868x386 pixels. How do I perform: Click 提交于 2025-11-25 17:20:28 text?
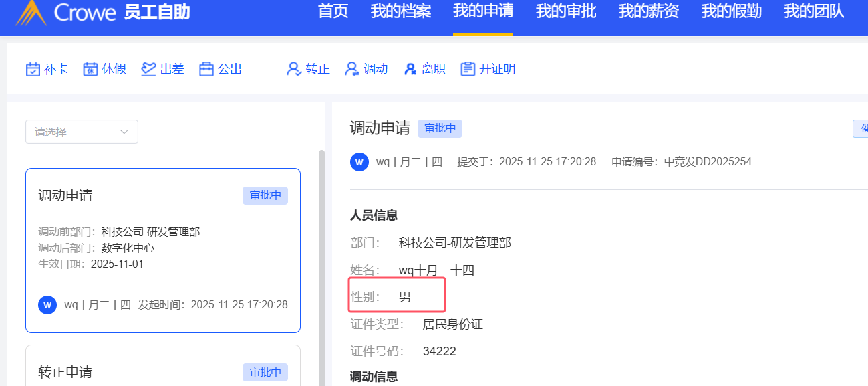click(527, 162)
